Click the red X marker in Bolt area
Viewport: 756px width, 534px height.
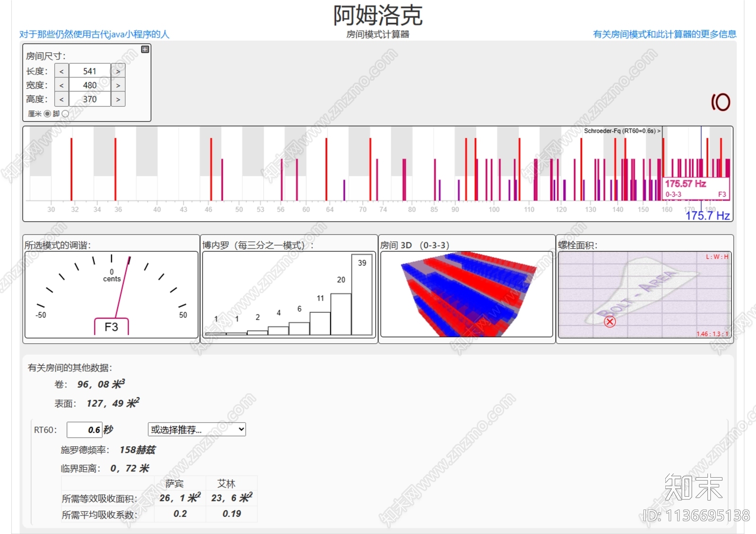[610, 322]
